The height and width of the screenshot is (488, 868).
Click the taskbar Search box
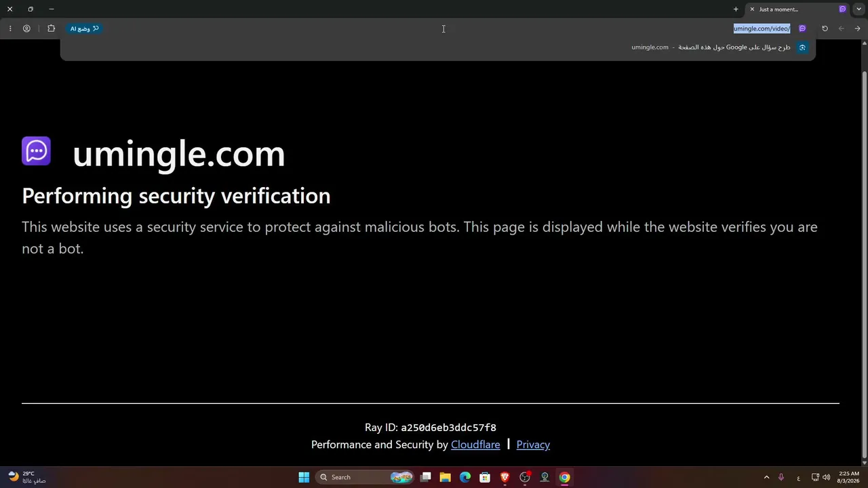(366, 477)
